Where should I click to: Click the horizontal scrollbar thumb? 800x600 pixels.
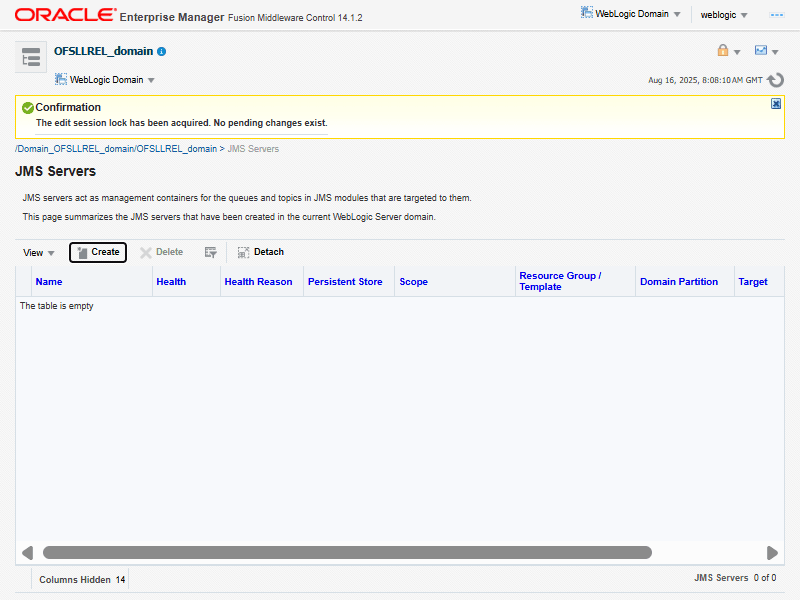347,553
